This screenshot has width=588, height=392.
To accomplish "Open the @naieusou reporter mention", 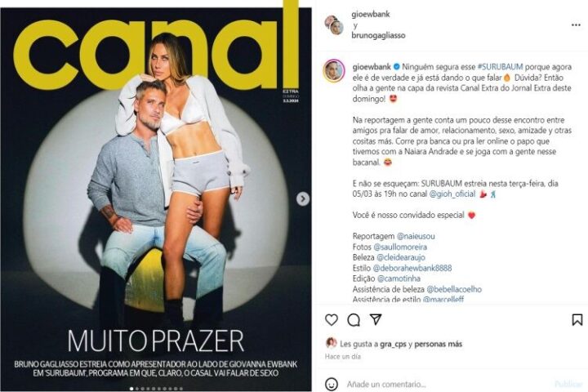I will [x=416, y=236].
